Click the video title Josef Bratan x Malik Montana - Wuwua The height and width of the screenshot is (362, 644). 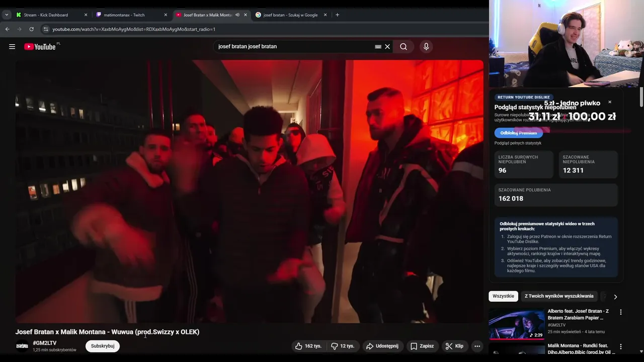(x=107, y=332)
